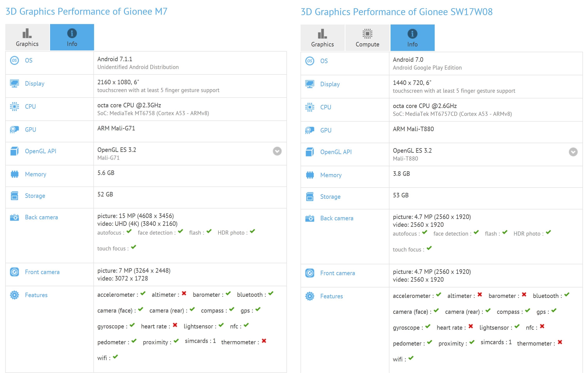This screenshot has height=373, width=588.
Task: Click the title '3D Graphics Performance of Gionee SW17W08'
Action: pyautogui.click(x=397, y=12)
